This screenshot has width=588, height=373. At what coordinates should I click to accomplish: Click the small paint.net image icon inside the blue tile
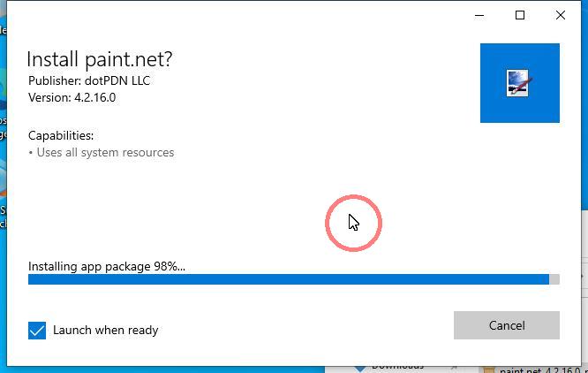[x=518, y=83]
